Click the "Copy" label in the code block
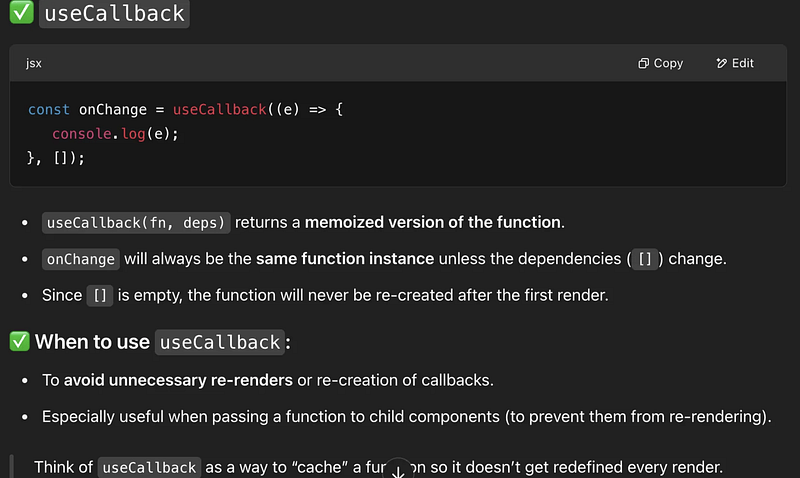800x478 pixels. click(668, 63)
